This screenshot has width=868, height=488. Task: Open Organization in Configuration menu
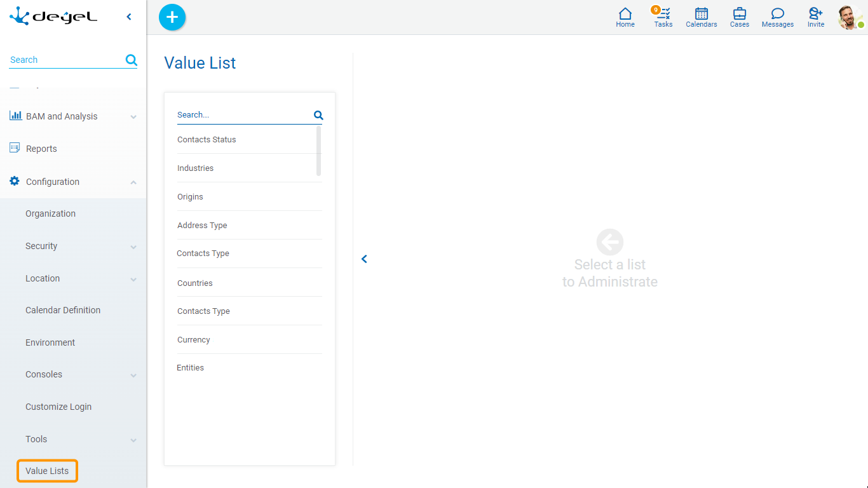pos(50,213)
